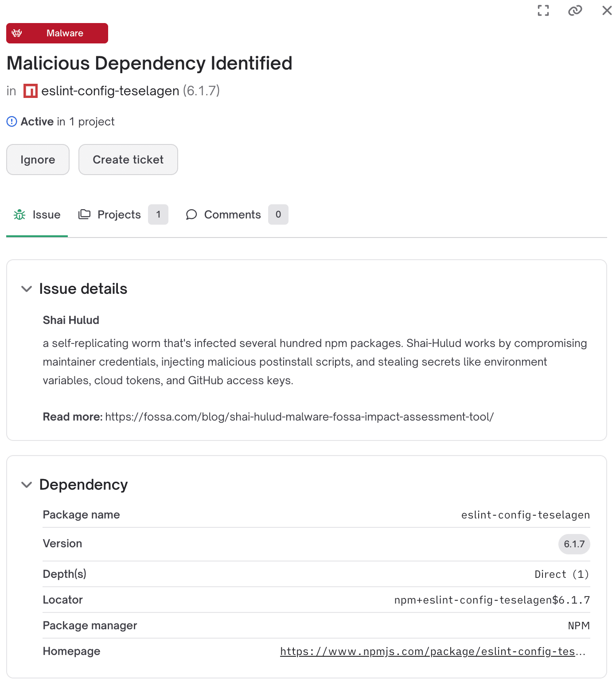Select the Locator value text
616x686 pixels.
tap(492, 600)
